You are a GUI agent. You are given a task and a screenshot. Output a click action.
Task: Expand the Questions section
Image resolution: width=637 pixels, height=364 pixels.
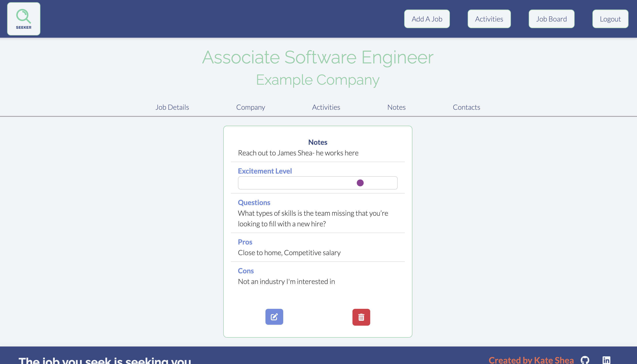tap(254, 202)
